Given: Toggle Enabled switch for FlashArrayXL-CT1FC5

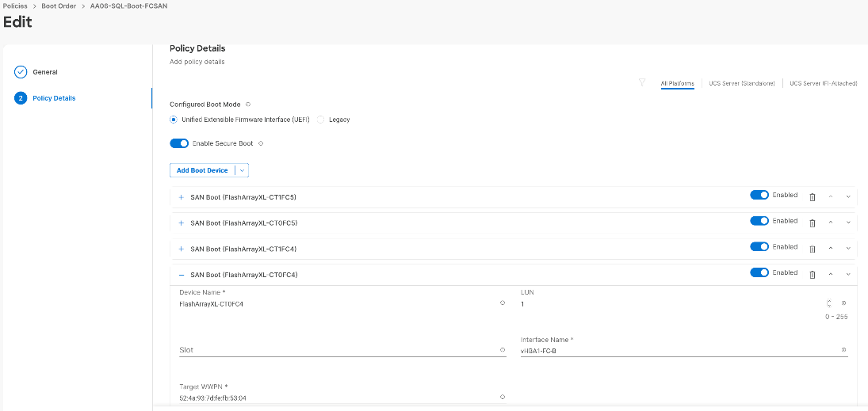Looking at the screenshot, I should [x=759, y=195].
